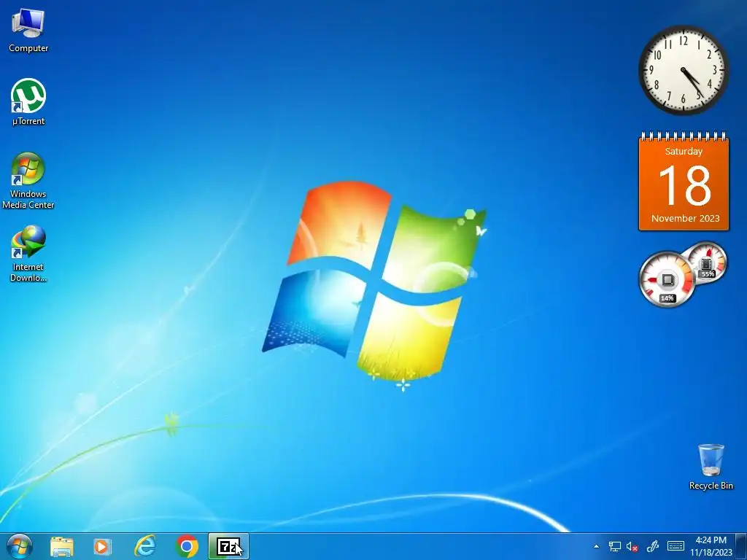Activate the 7-Zip taskbar button

228,547
